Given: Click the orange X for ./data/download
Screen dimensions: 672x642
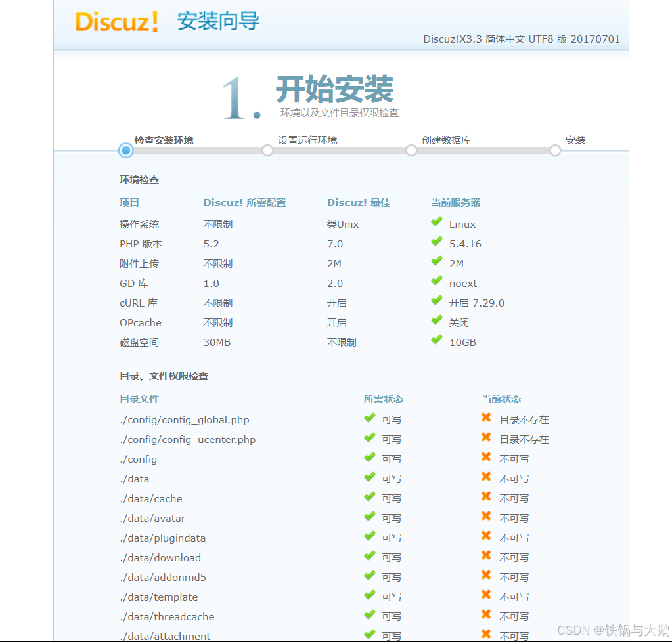Looking at the screenshot, I should (x=486, y=555).
